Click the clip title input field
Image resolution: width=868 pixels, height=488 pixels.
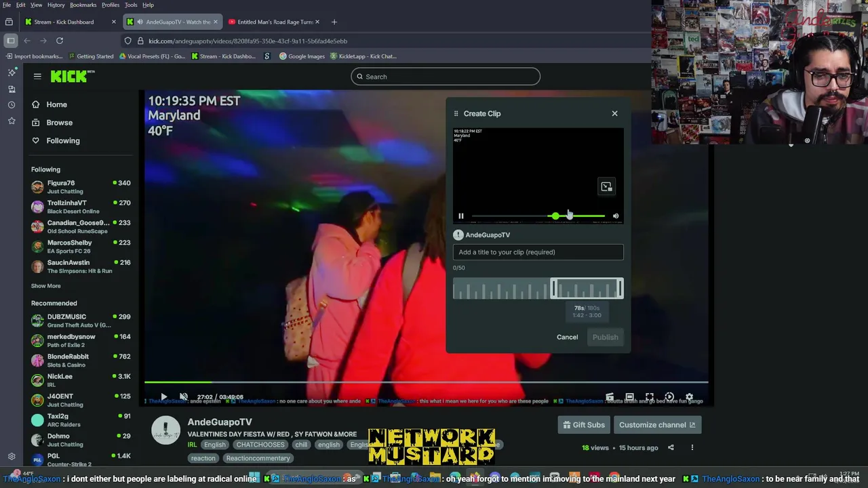pos(538,252)
